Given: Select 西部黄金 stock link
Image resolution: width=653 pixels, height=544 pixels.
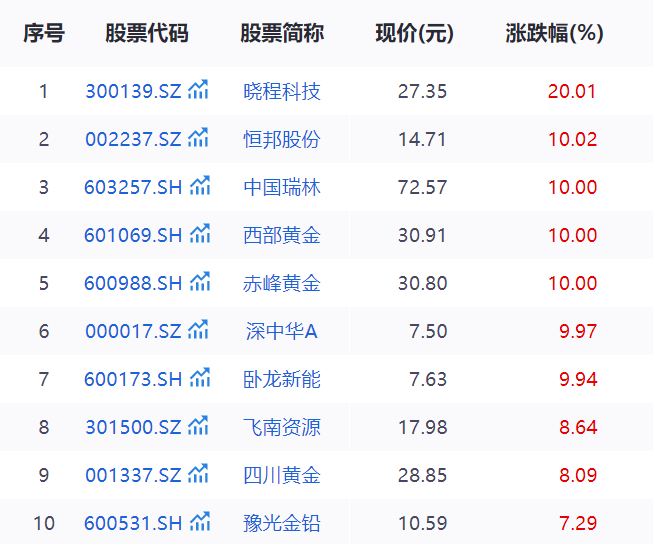Looking at the screenshot, I should (x=282, y=236).
